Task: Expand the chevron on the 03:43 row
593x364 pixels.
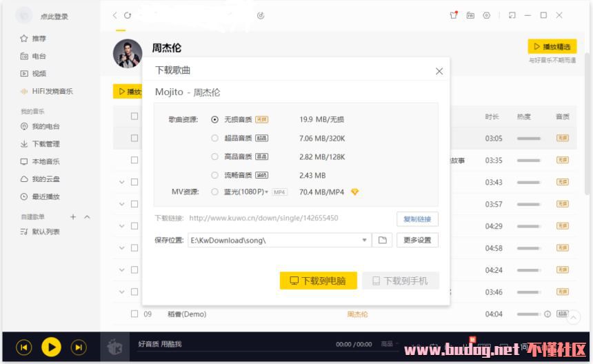Action: click(122, 182)
